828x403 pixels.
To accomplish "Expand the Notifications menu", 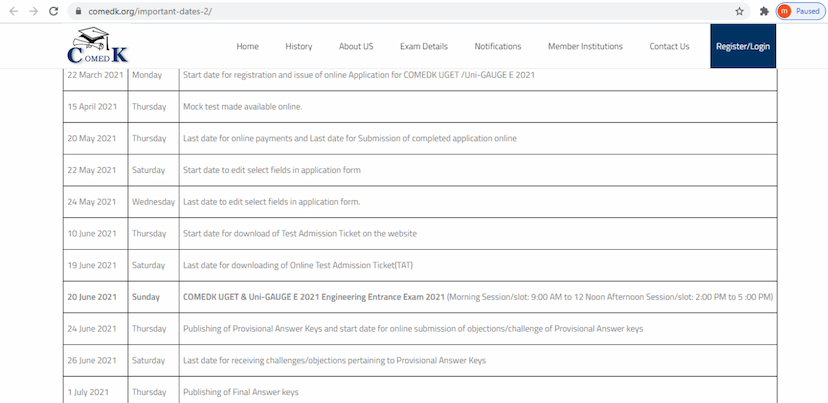I will [497, 46].
